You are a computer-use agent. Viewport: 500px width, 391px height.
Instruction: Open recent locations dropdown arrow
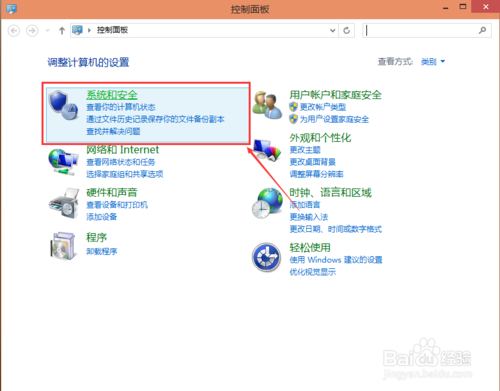(48, 31)
